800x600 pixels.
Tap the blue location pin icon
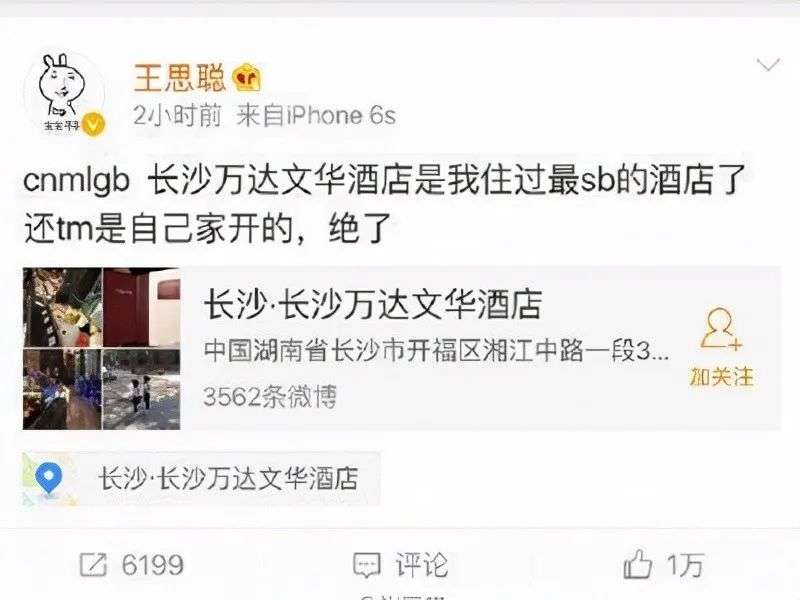(x=48, y=479)
